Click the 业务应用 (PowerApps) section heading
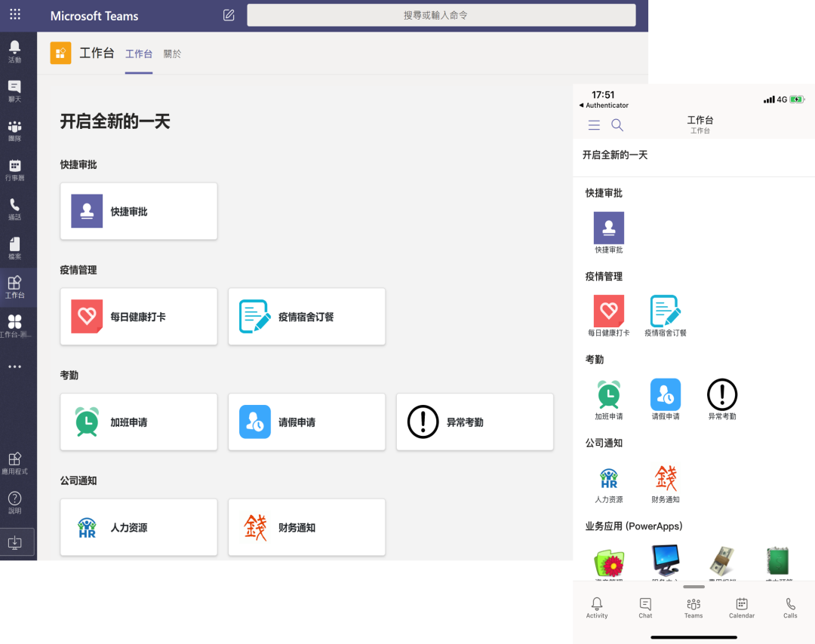This screenshot has height=644, width=815. coord(634,526)
